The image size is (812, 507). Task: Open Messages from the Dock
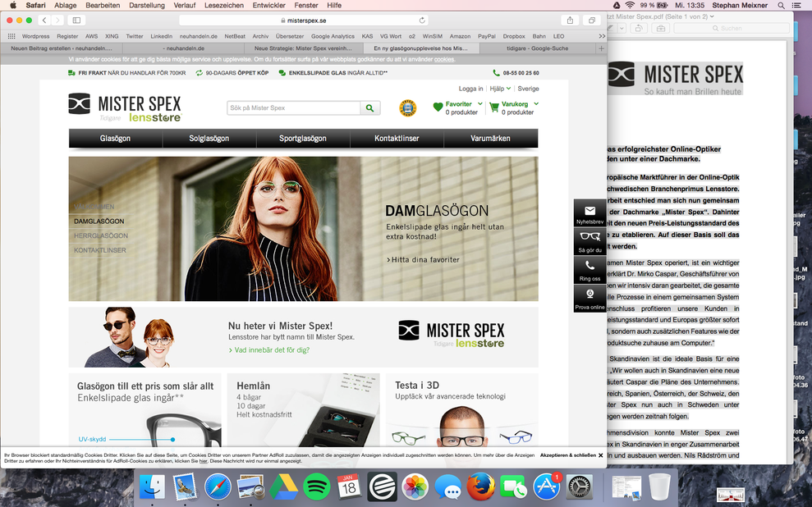[448, 486]
